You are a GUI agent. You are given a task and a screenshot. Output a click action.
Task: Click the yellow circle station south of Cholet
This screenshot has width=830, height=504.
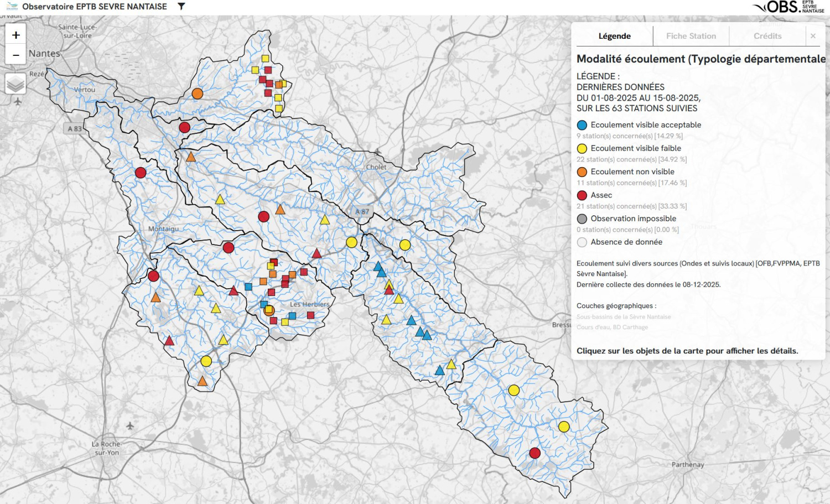pos(351,242)
